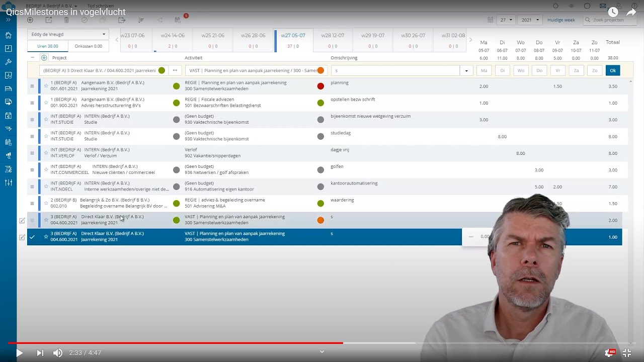Uncheck the highlighted Direct Klaar B.V. row
Screen dimensions: 644x362
click(x=32, y=237)
